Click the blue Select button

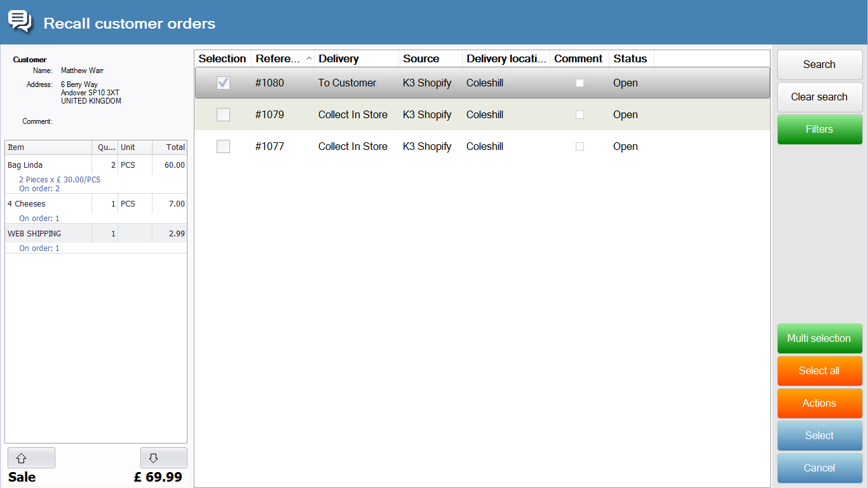819,436
